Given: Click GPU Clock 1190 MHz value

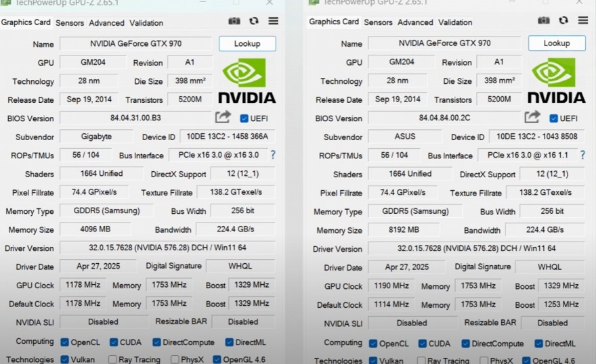Looking at the screenshot, I should (391, 286).
